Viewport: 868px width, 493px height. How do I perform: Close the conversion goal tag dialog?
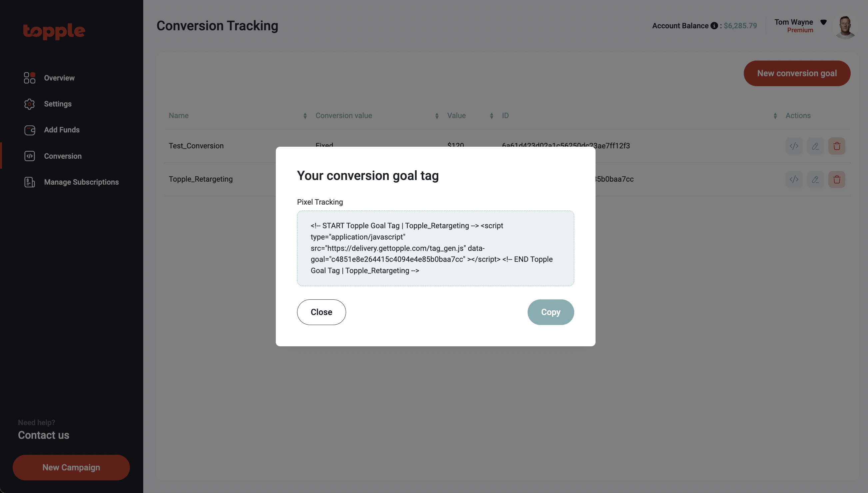(x=321, y=312)
